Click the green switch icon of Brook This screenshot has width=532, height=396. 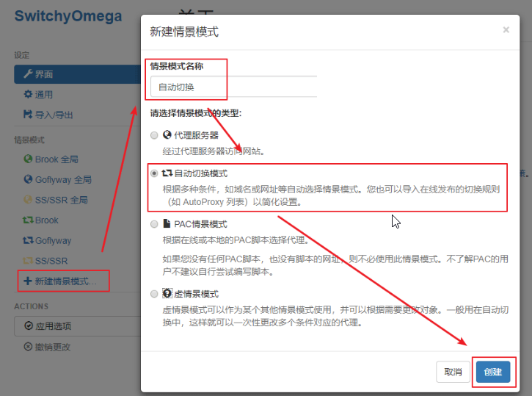(x=28, y=220)
